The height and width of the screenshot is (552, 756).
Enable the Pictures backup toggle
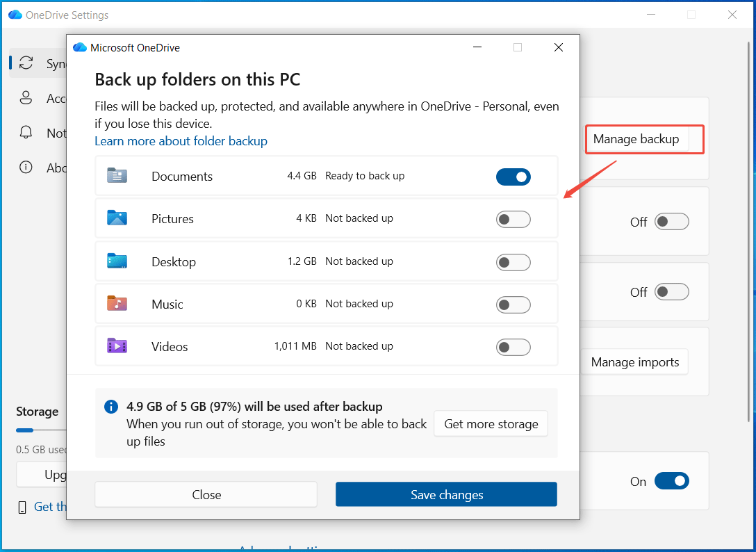513,218
